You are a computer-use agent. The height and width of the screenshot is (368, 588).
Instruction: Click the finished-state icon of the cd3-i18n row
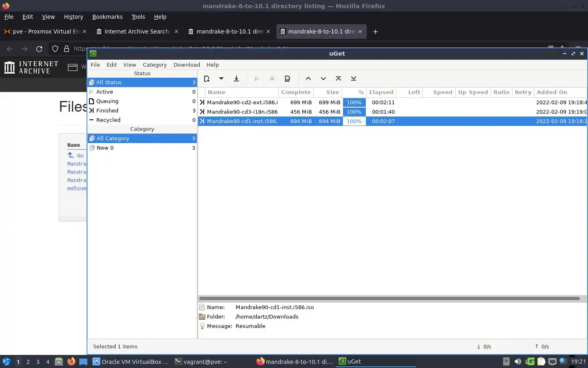coord(202,112)
